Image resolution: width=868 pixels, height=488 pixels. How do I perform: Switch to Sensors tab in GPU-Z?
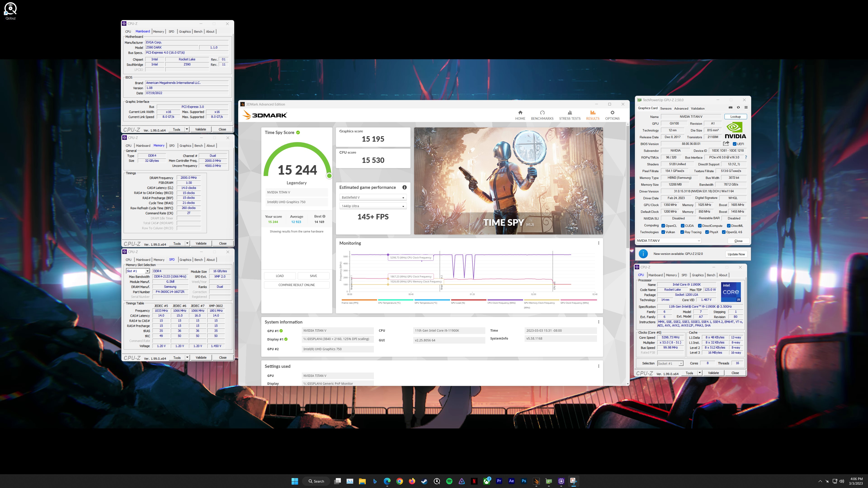click(x=665, y=108)
